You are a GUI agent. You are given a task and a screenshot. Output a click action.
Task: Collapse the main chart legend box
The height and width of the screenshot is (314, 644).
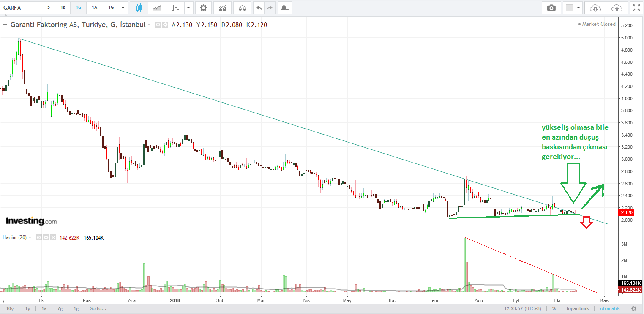coord(5,25)
